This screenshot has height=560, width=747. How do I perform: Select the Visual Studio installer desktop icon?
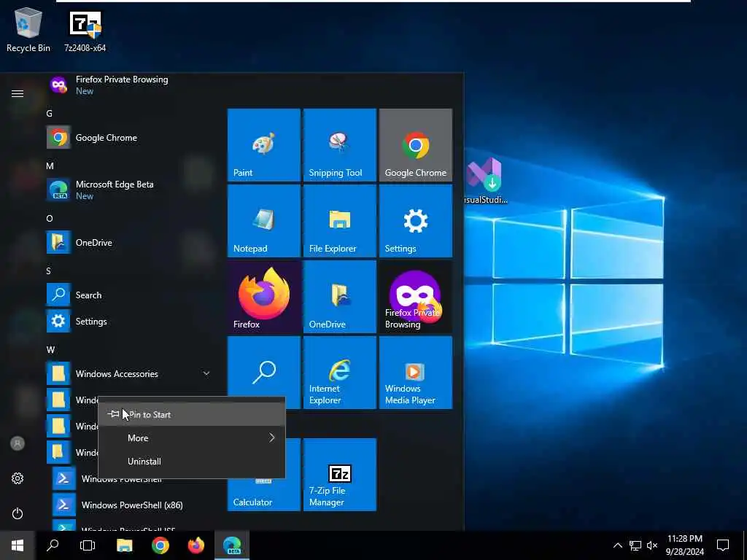pos(485,182)
